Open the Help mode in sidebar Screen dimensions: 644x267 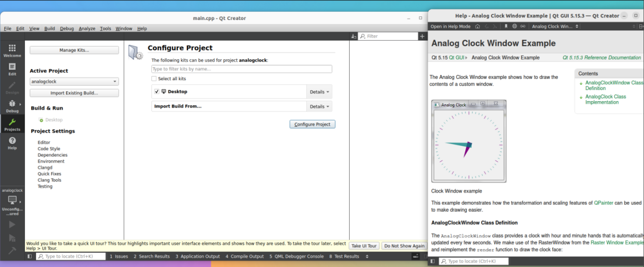click(12, 143)
